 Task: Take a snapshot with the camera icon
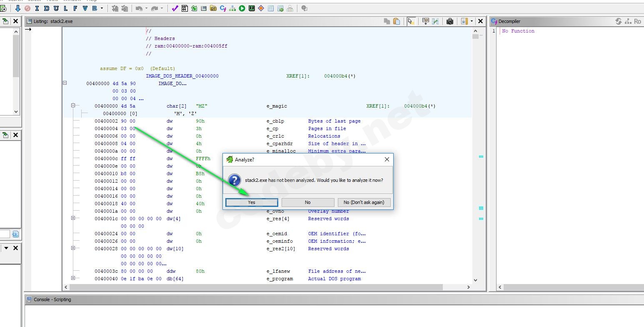point(450,21)
